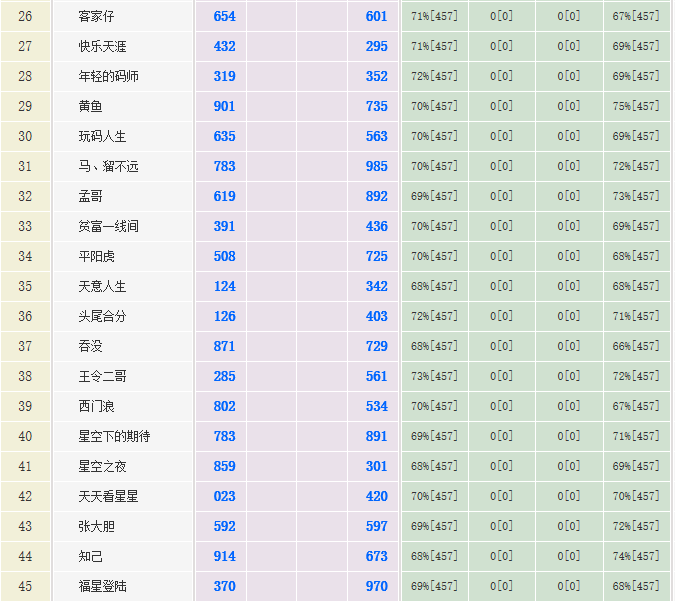Select the 孟哥 name entry
The width and height of the screenshot is (675, 602).
(x=90, y=197)
